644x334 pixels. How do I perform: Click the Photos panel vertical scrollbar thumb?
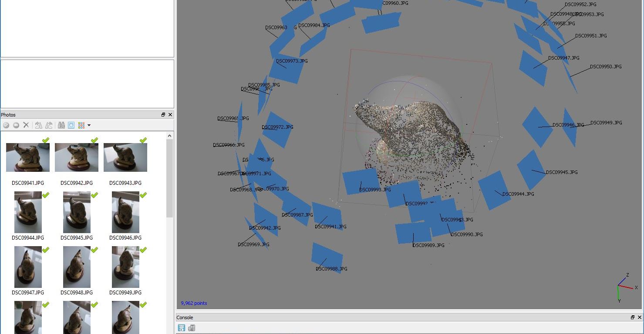170,178
